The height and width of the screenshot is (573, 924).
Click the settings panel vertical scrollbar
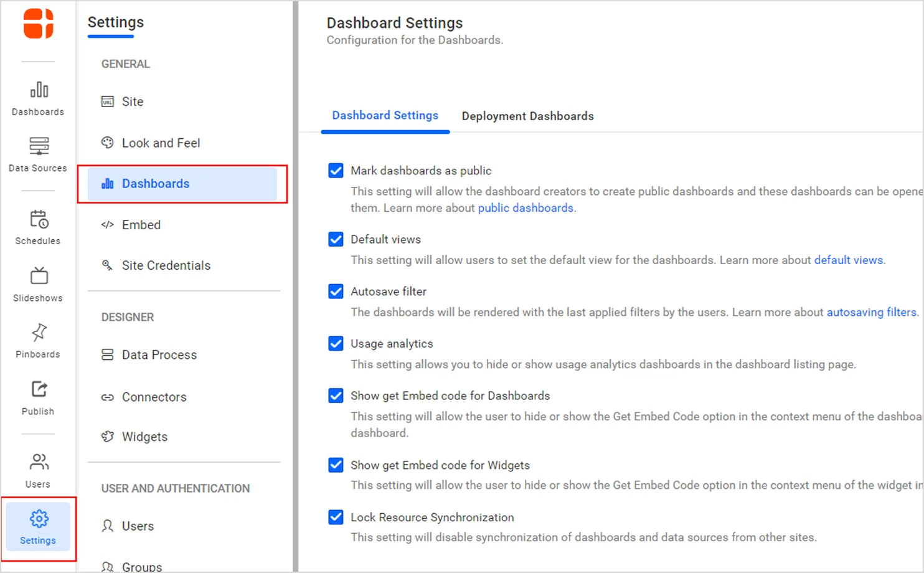(296, 286)
